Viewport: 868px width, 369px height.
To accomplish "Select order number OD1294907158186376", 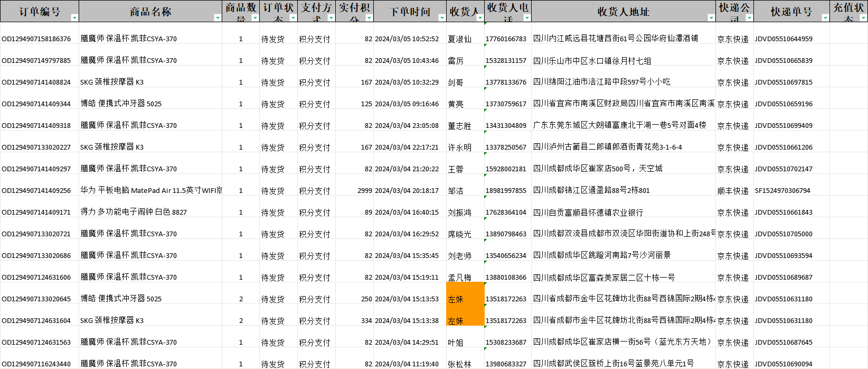I will point(36,39).
